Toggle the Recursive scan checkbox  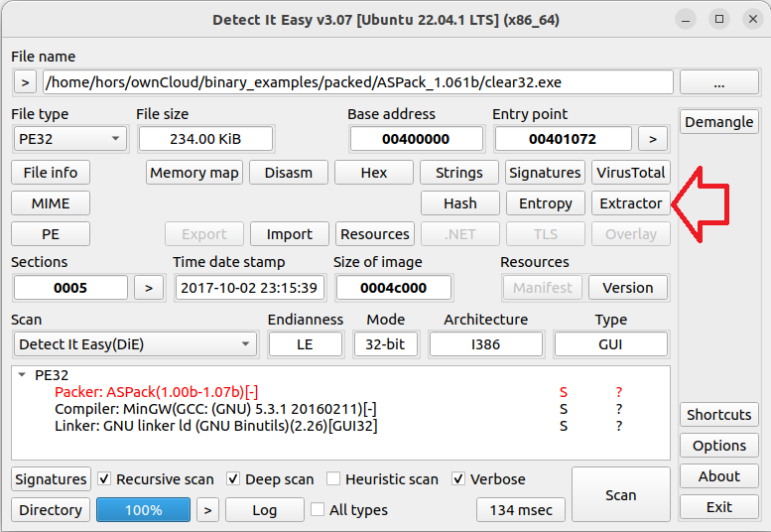click(156, 479)
